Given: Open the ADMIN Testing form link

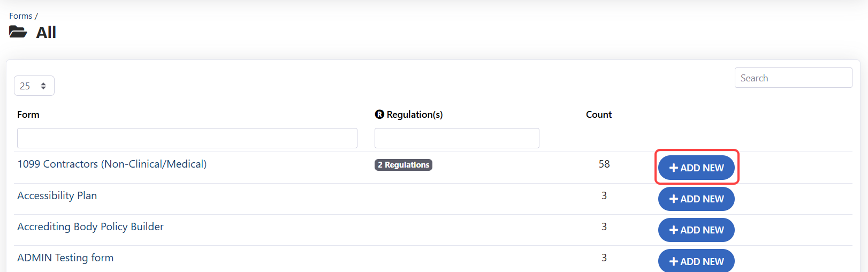Looking at the screenshot, I should pos(65,258).
